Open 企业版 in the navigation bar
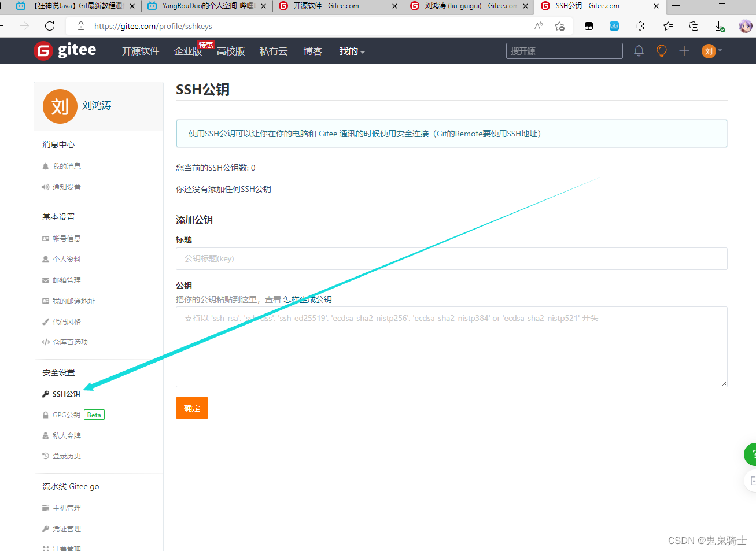The width and height of the screenshot is (756, 551). coord(188,51)
